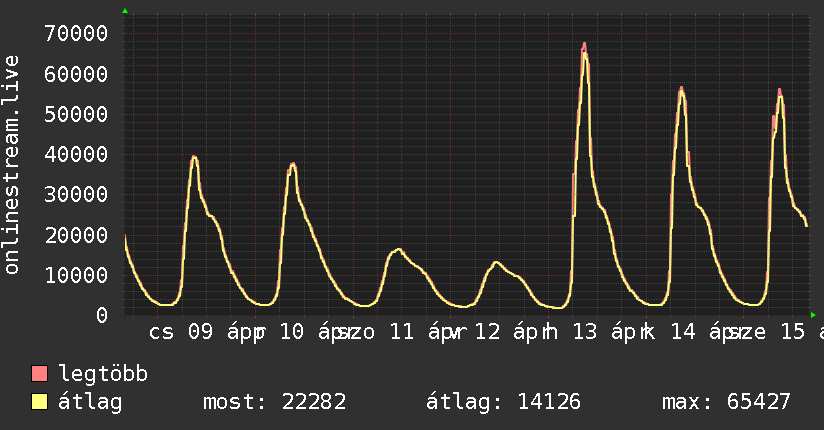The height and width of the screenshot is (430, 824).
Task: Click the 10 date label on x-axis
Action: [292, 332]
